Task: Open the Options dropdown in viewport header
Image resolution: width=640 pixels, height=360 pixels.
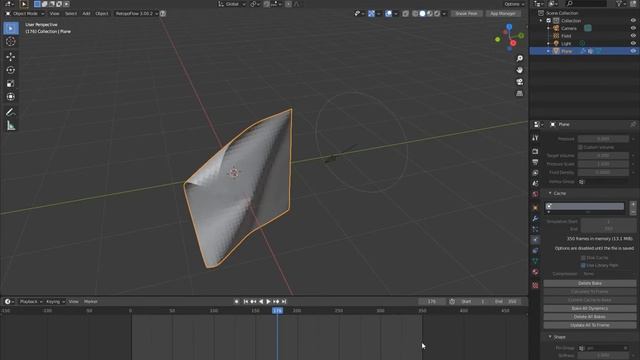Action: click(514, 4)
